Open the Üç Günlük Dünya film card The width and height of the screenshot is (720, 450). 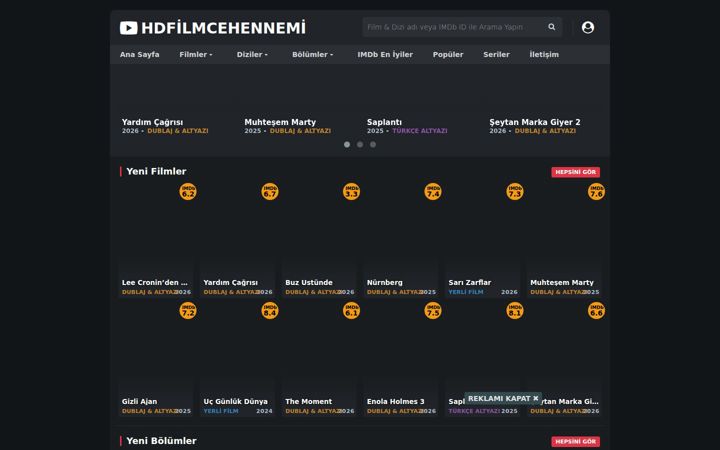coord(237,360)
